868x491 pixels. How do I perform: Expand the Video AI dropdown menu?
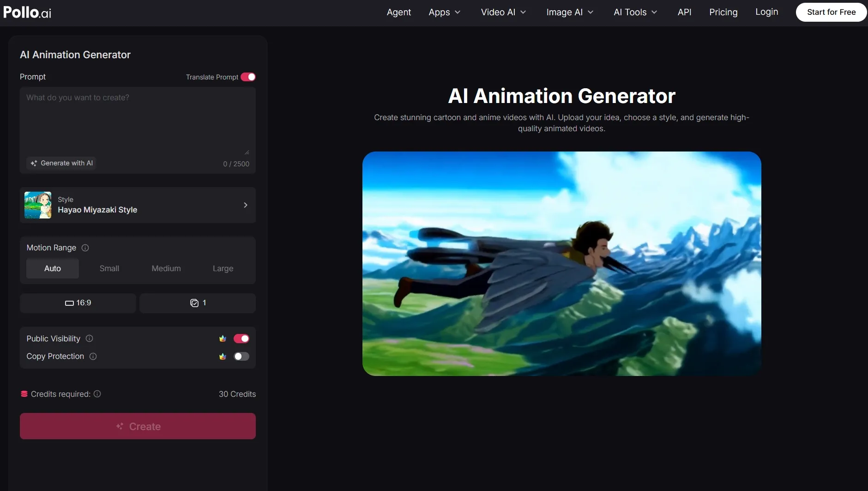pos(503,12)
